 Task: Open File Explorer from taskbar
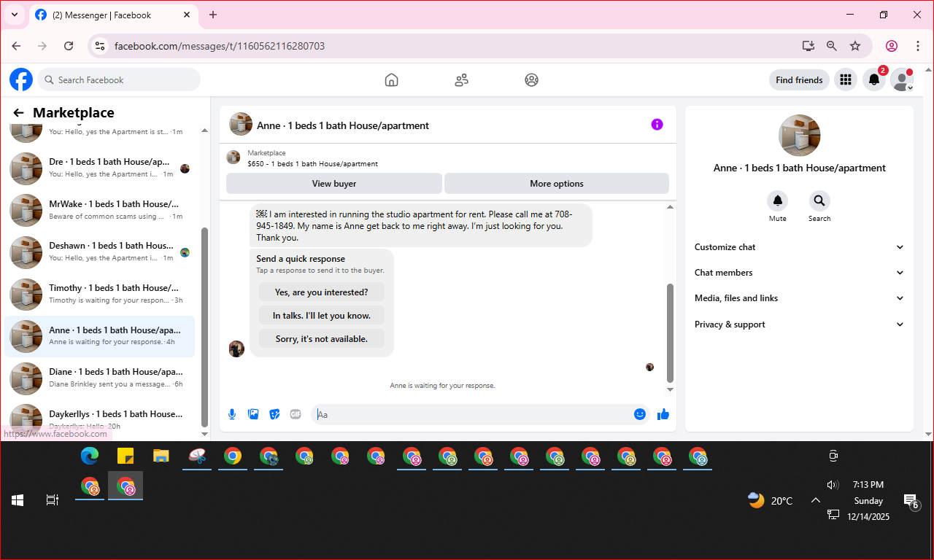pyautogui.click(x=161, y=456)
